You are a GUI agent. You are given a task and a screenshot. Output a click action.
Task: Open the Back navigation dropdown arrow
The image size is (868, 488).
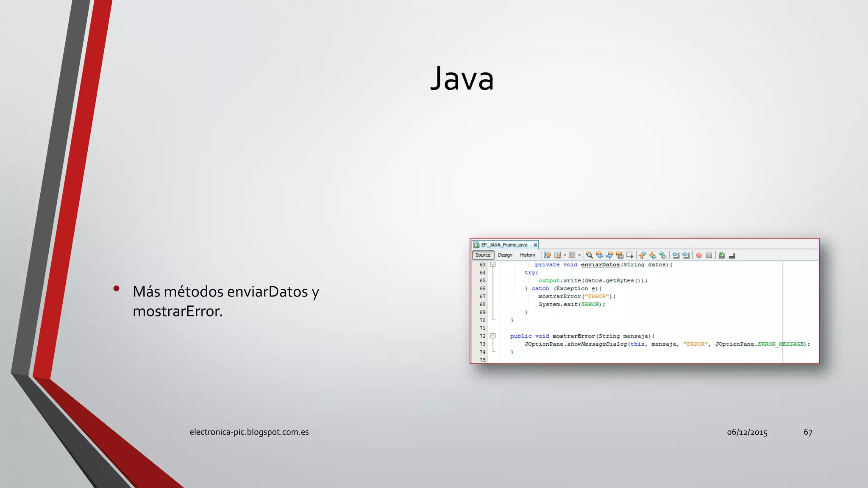click(565, 255)
